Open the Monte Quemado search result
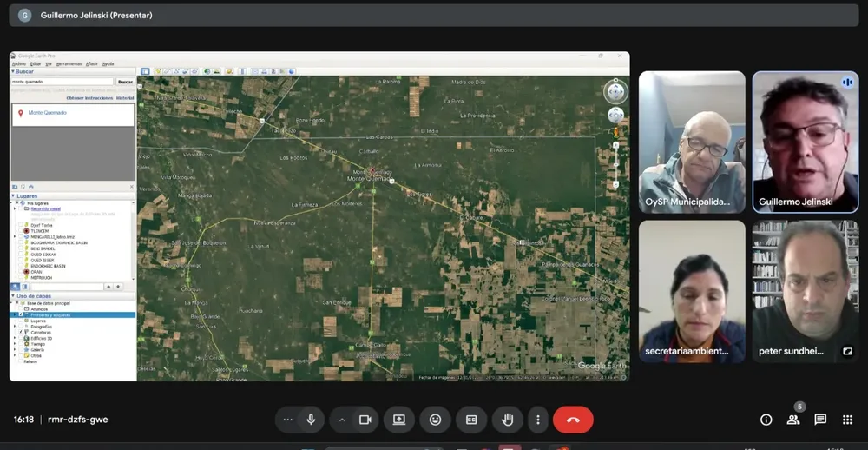868x450 pixels. point(47,113)
